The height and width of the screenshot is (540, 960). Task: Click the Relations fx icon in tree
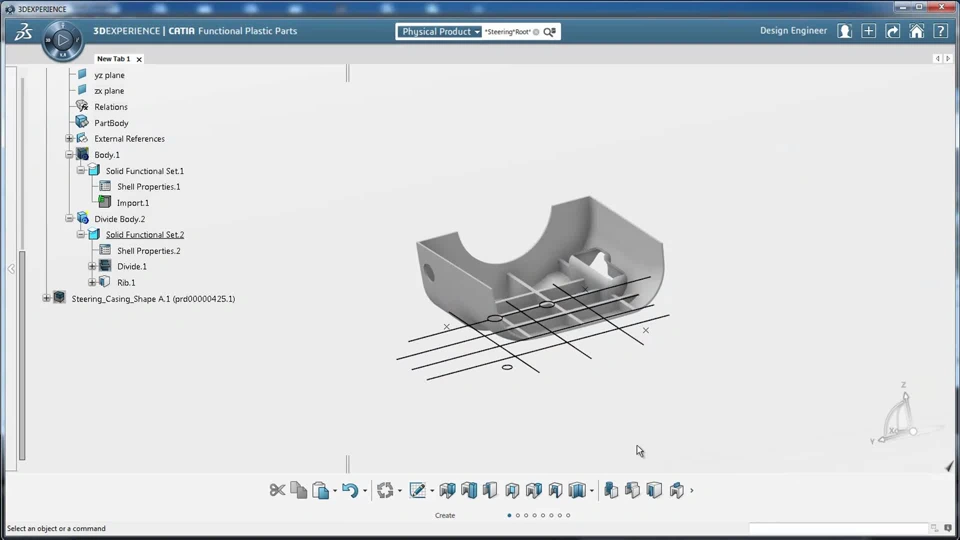tap(82, 107)
